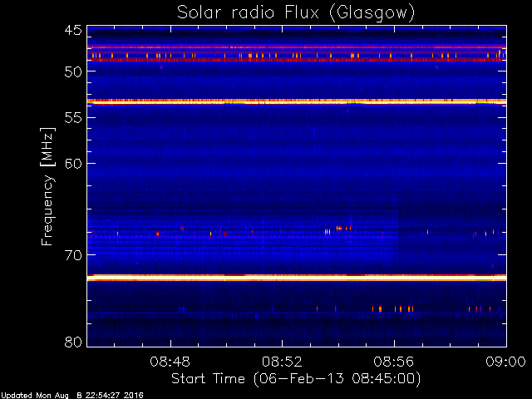
Task: Click the 55 frequency tick label
Action: point(73,118)
